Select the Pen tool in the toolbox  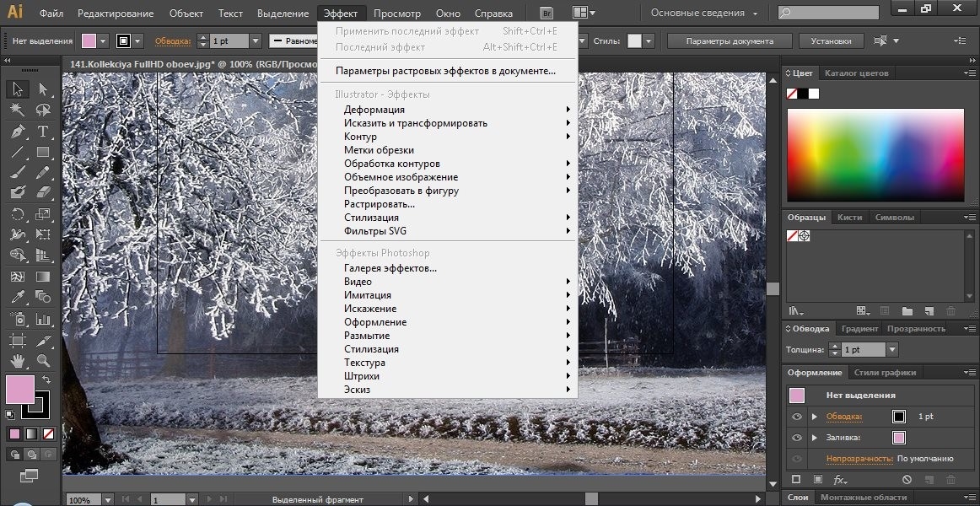(17, 132)
